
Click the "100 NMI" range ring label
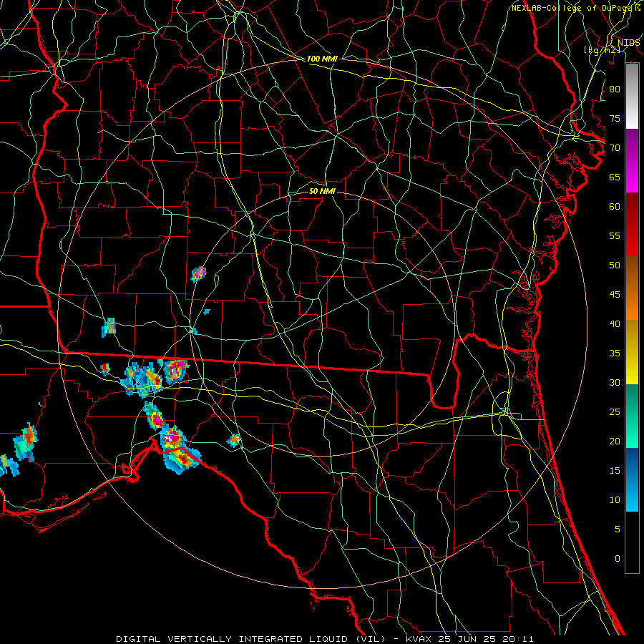tap(322, 59)
